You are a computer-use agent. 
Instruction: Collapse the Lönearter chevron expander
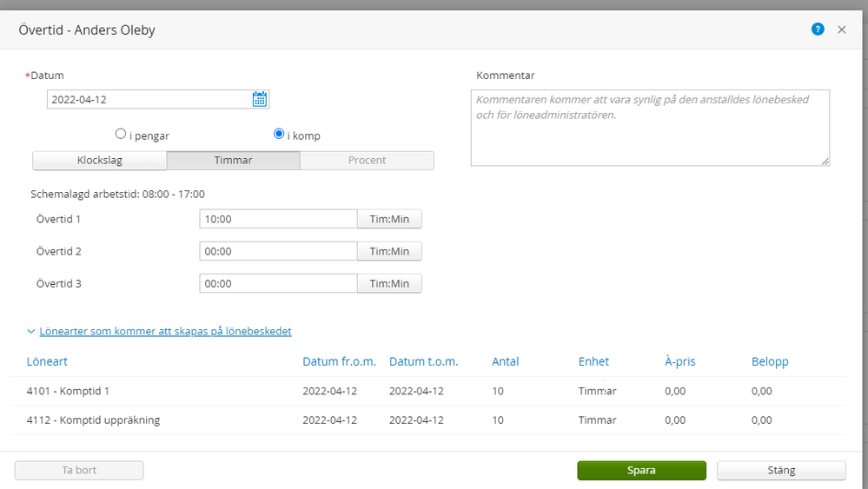point(31,332)
